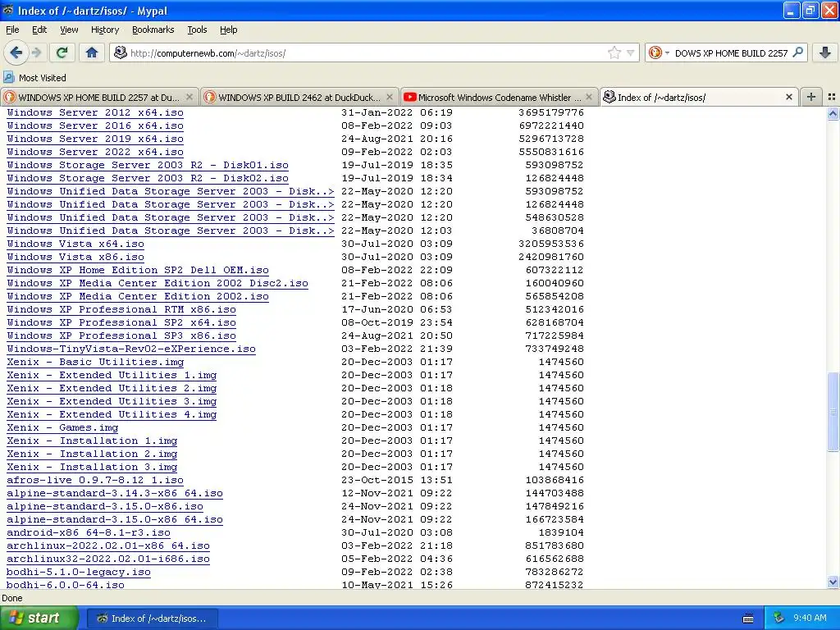This screenshot has height=630, width=840.
Task: Download Windows Server 2012 x64.iso
Action: pos(95,112)
